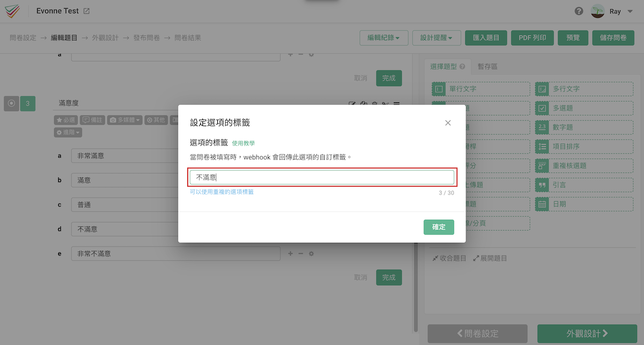Click the 3 / 30 character counter
The image size is (644, 345).
[447, 192]
